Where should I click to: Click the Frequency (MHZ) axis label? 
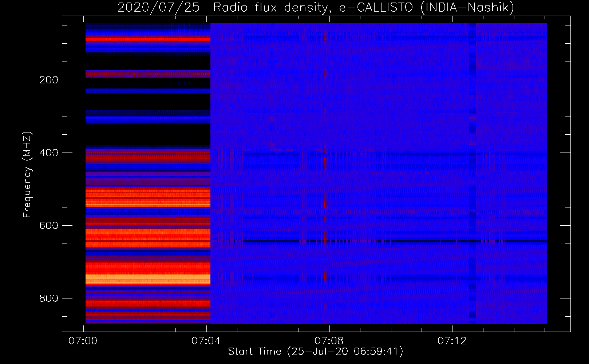[27, 174]
